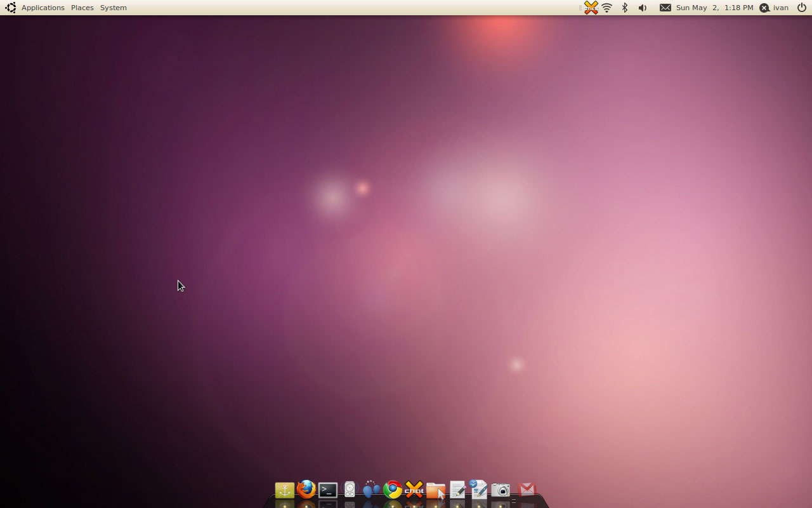This screenshot has height=508, width=812.
Task: Open XChat from the dock
Action: 414,490
